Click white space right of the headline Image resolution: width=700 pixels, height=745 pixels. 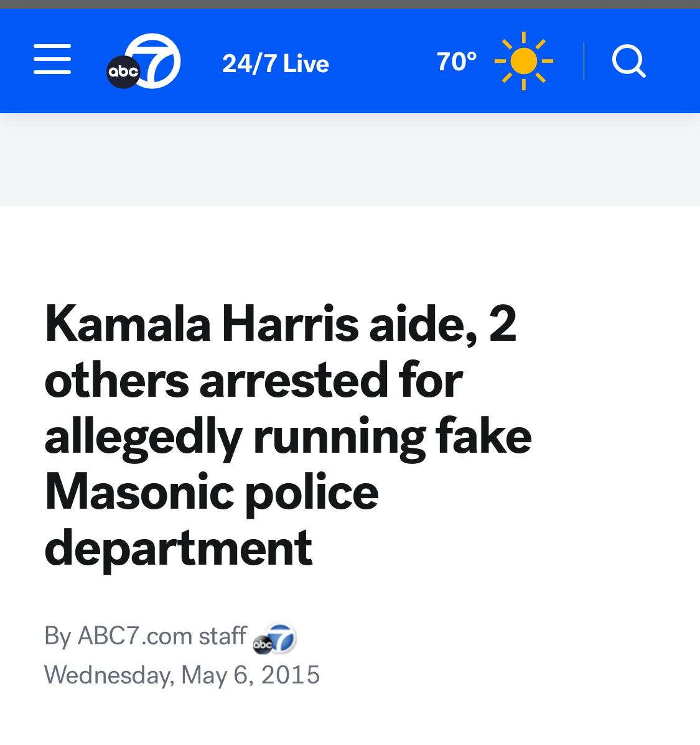[616, 435]
